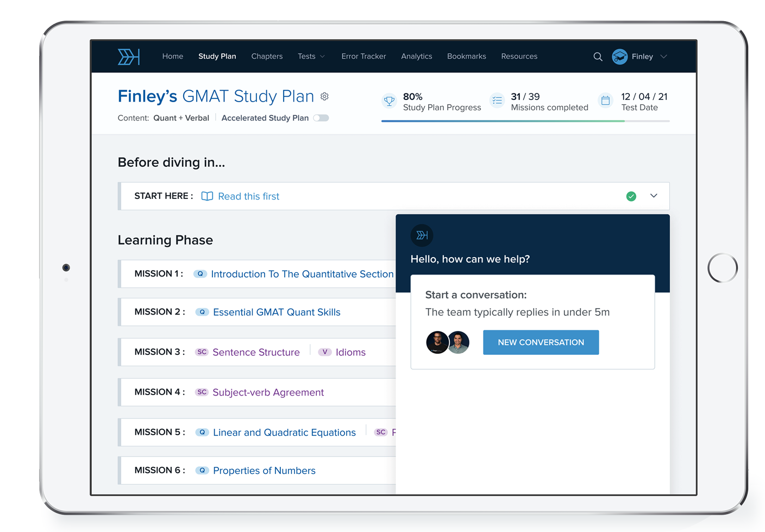Open Introduction To The Quantitative Section
This screenshot has height=532, width=765.
pyautogui.click(x=302, y=274)
